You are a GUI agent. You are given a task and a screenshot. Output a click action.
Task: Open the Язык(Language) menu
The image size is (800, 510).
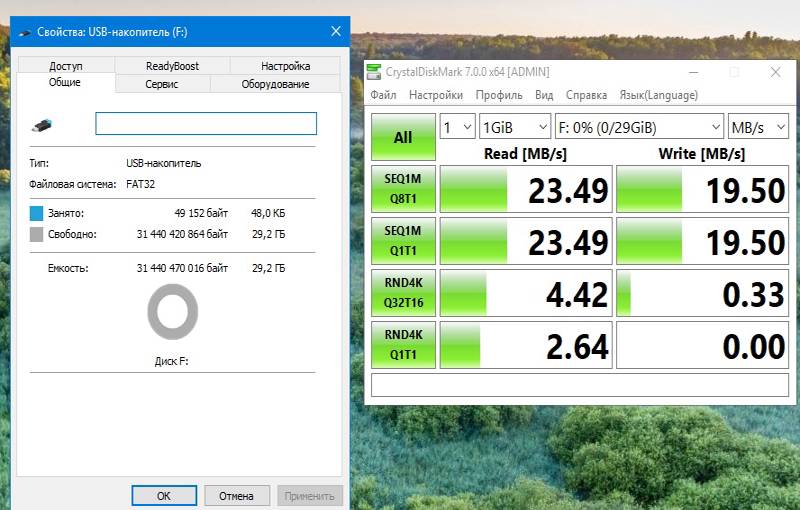click(658, 95)
